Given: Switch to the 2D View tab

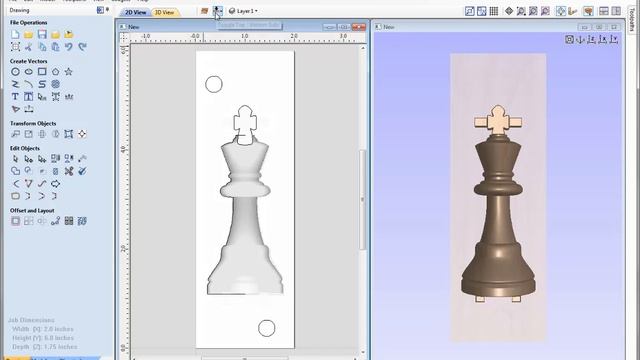Looking at the screenshot, I should (136, 12).
